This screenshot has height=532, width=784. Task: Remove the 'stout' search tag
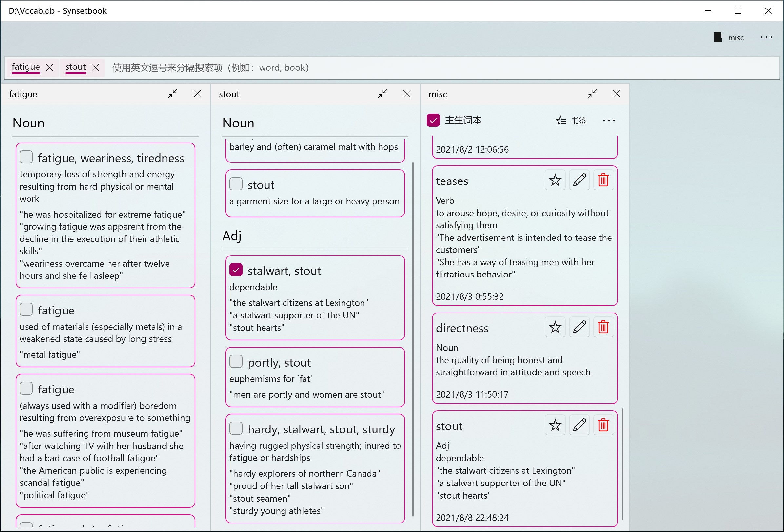coord(95,67)
